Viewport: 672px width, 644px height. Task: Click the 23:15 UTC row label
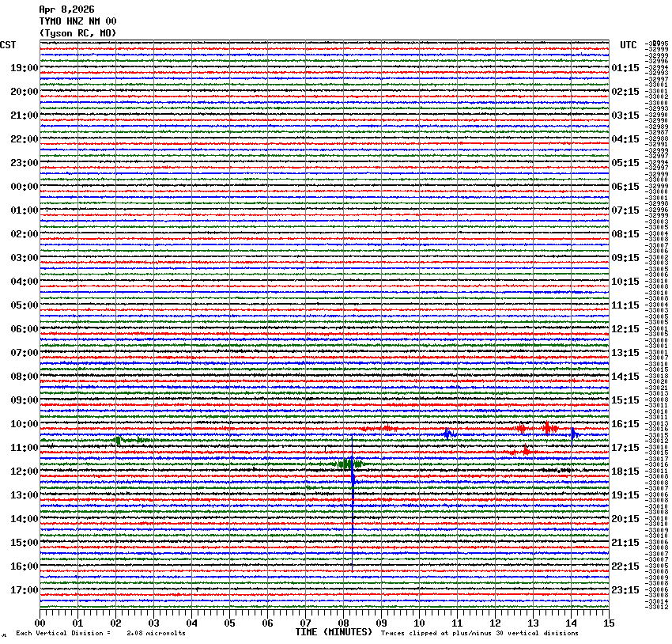625,590
